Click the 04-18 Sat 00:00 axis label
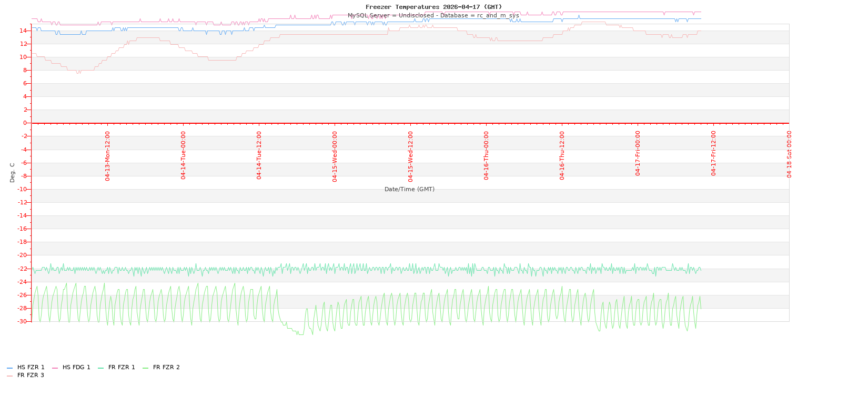 [790, 154]
